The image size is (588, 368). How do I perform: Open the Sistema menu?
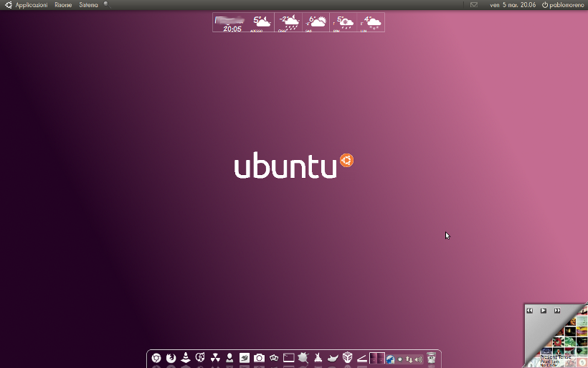(88, 5)
